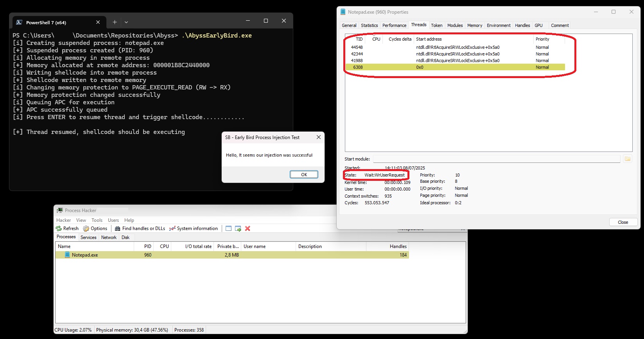The width and height of the screenshot is (644, 339).
Task: Switch to the Processes tab
Action: coord(66,237)
